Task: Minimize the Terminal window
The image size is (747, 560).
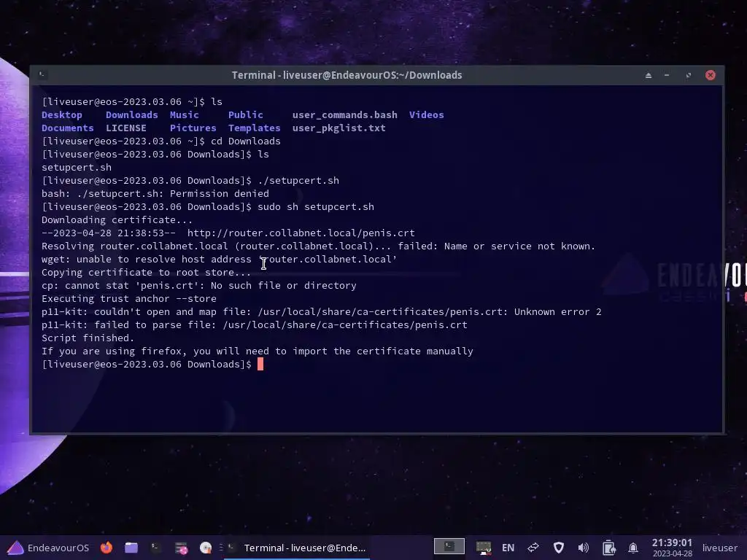Action: click(667, 75)
